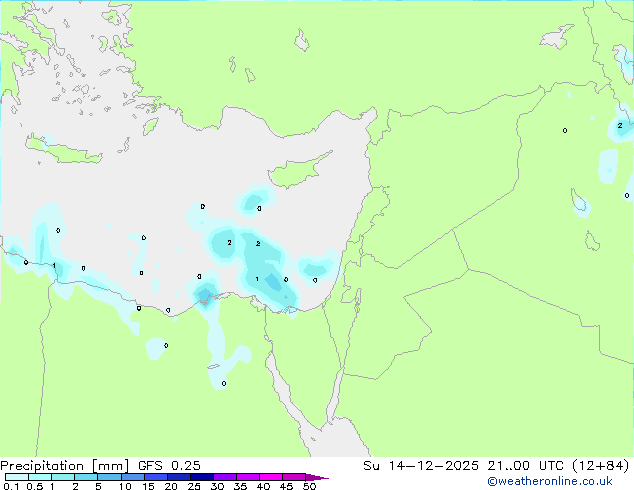Select the legend swatch between 10 and 15

pyautogui.click(x=132, y=477)
